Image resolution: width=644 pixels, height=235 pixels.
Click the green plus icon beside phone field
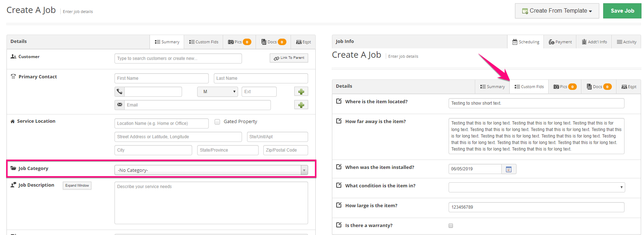point(301,92)
